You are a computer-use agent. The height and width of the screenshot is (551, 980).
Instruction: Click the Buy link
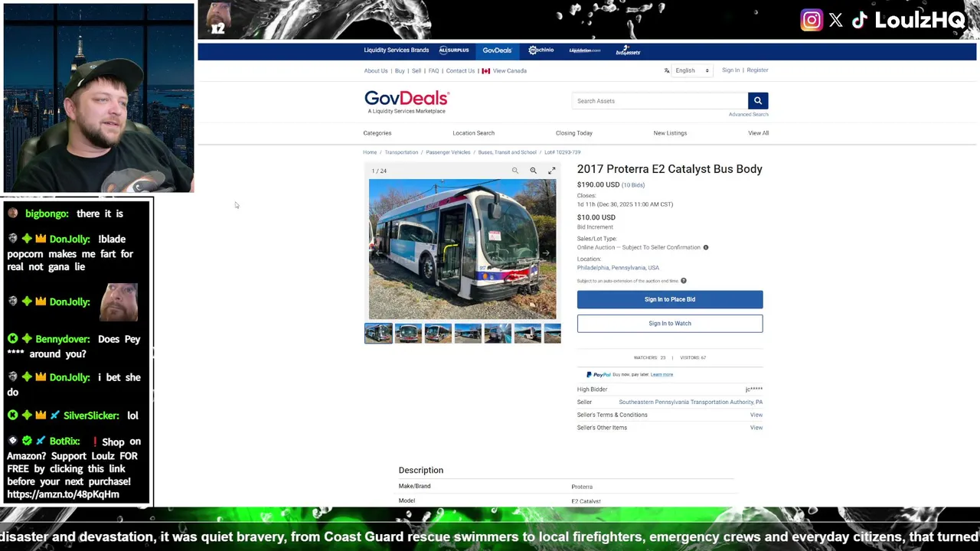pos(400,70)
